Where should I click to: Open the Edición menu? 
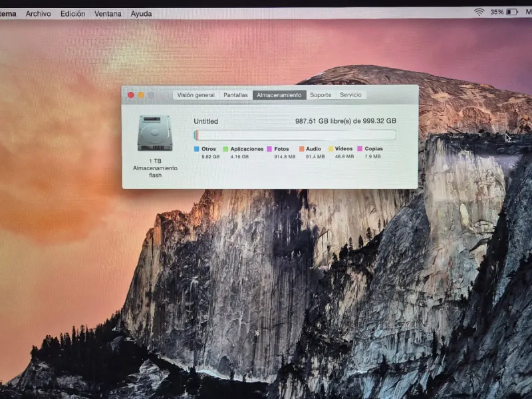pos(72,13)
